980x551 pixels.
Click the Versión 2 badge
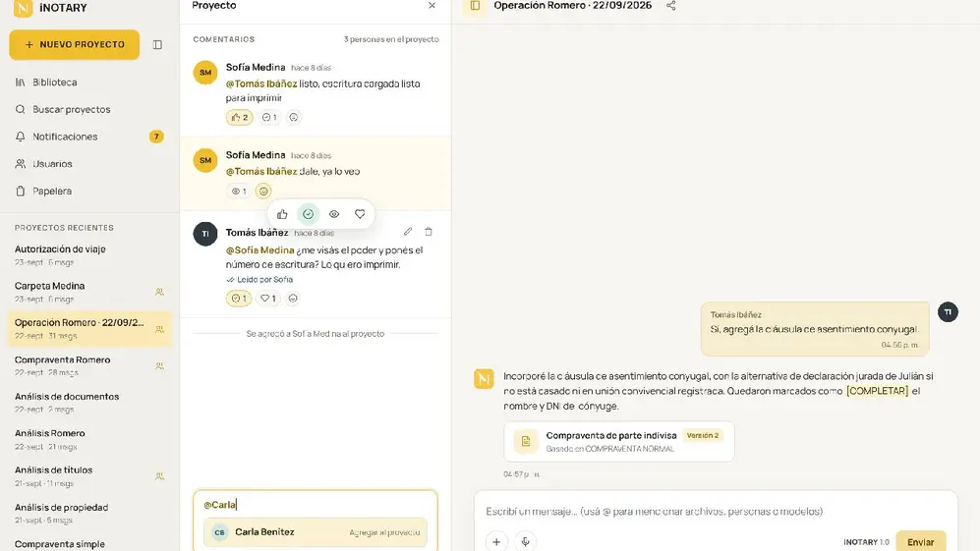point(703,435)
